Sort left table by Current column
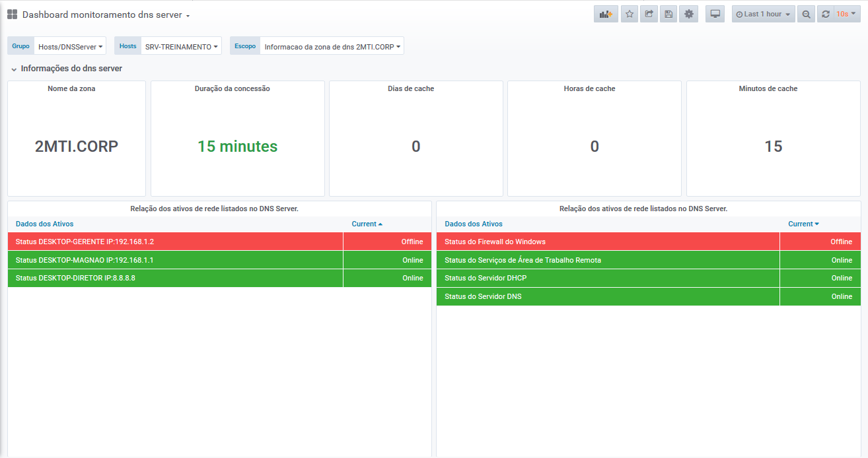This screenshot has width=868, height=458. [x=367, y=224]
